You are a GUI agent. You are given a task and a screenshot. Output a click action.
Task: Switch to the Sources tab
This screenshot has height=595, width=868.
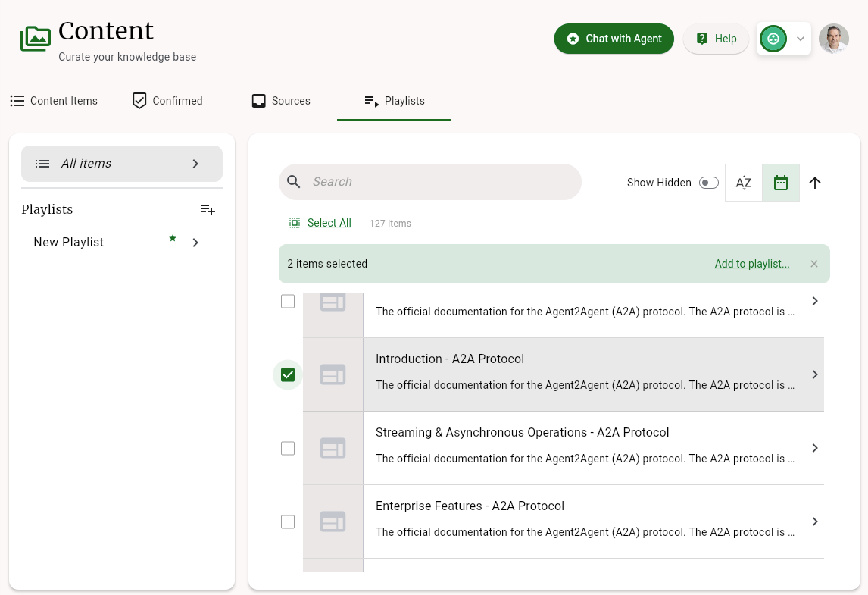(282, 101)
